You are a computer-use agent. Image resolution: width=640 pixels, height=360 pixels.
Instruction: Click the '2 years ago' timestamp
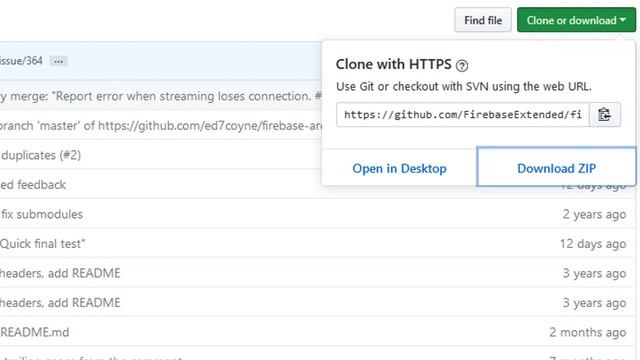point(594,214)
